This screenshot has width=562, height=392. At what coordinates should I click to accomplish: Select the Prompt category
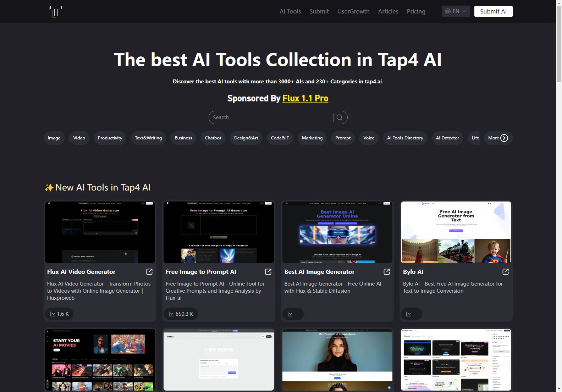pos(343,138)
